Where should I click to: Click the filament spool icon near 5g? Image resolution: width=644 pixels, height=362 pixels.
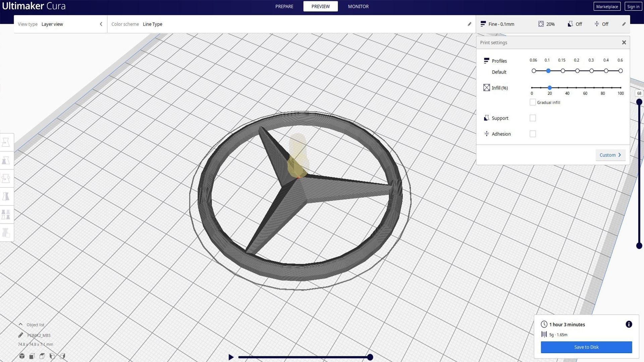(544, 334)
